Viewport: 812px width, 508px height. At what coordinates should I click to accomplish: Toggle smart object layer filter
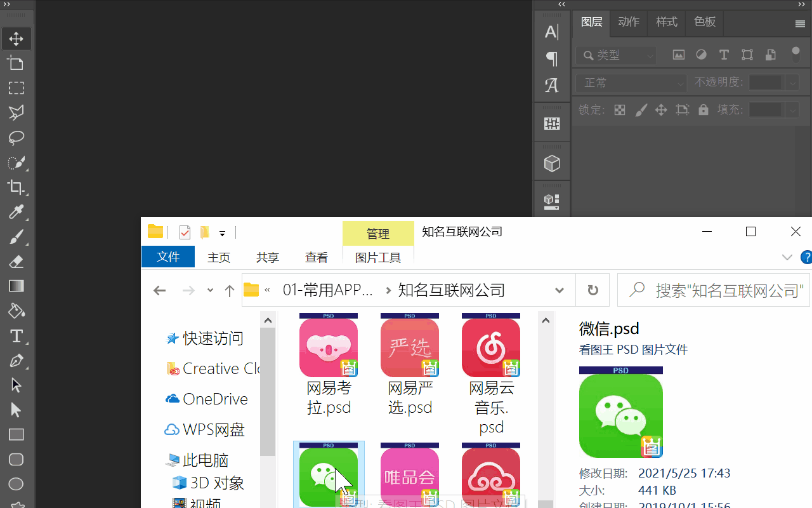click(770, 55)
